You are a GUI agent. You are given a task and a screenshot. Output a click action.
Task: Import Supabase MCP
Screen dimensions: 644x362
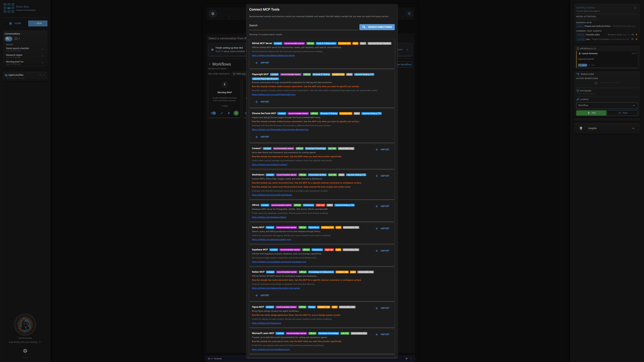(x=382, y=251)
